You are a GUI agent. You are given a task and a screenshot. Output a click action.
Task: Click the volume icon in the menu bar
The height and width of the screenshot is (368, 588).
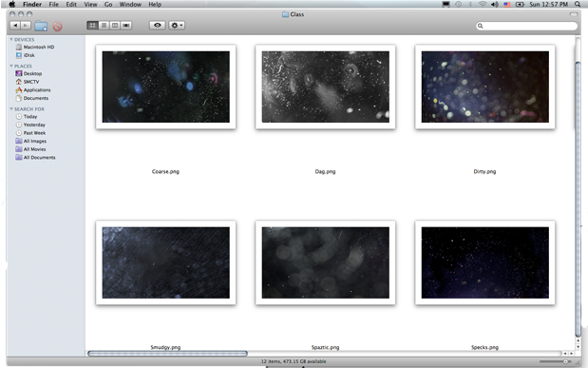pos(495,5)
